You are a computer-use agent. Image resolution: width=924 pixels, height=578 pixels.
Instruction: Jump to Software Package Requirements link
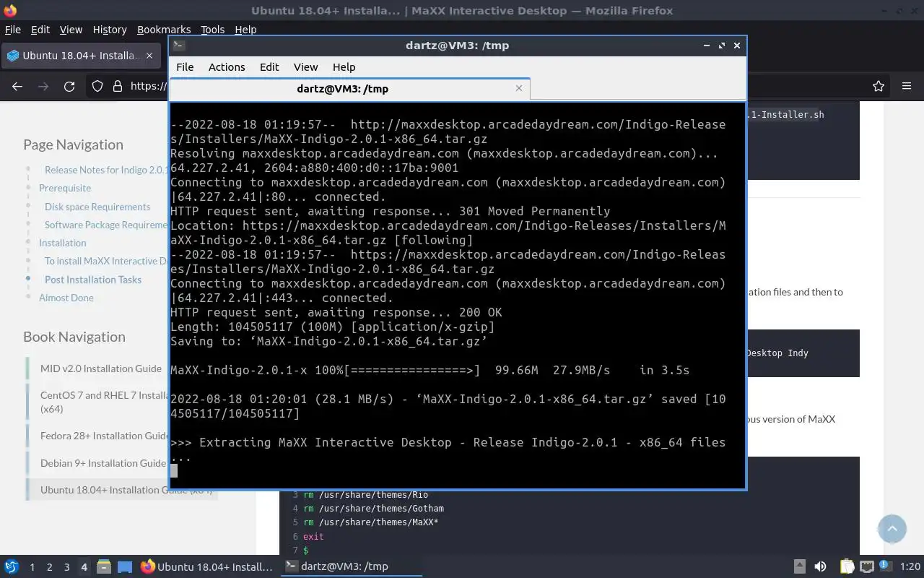106,225
